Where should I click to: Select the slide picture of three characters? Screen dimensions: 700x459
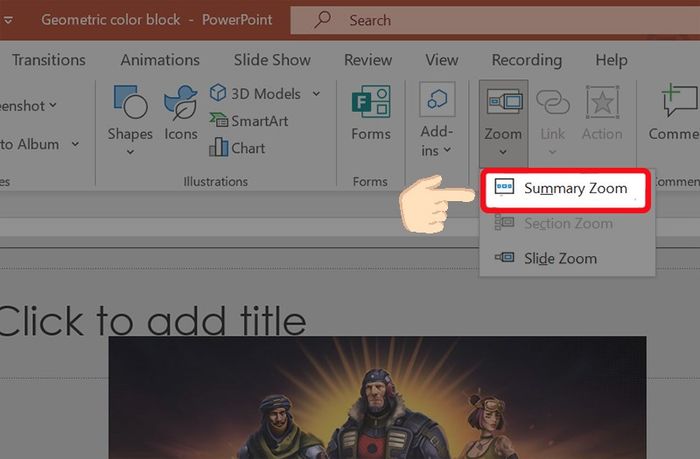pyautogui.click(x=377, y=397)
